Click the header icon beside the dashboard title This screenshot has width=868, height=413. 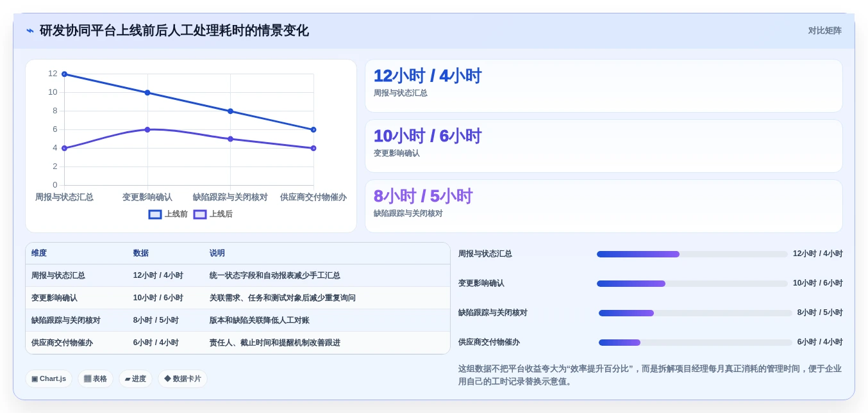tap(30, 31)
